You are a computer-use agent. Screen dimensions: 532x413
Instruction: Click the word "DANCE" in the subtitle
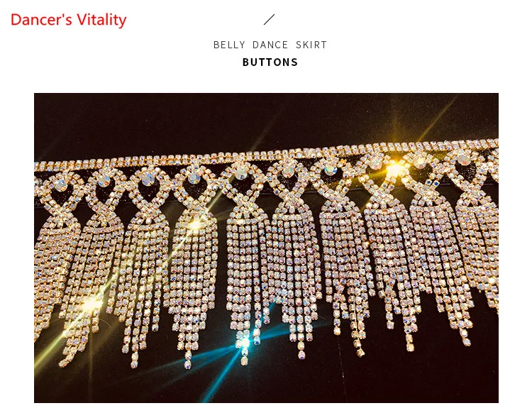[x=270, y=45]
